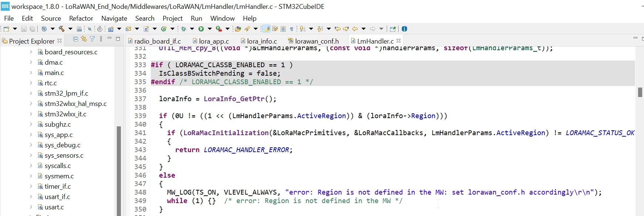Click the New C++ class icon

[164, 29]
